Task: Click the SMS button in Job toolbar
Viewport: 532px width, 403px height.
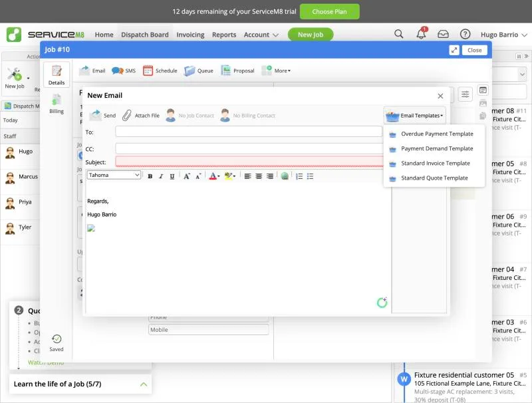Action: 124,70
